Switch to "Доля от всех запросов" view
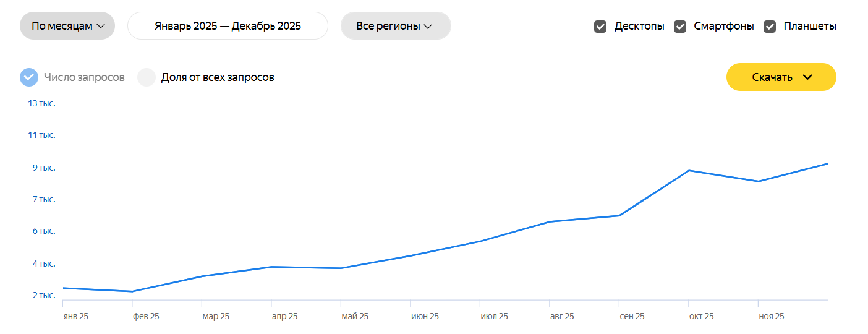This screenshot has height=334, width=868. pos(147,77)
